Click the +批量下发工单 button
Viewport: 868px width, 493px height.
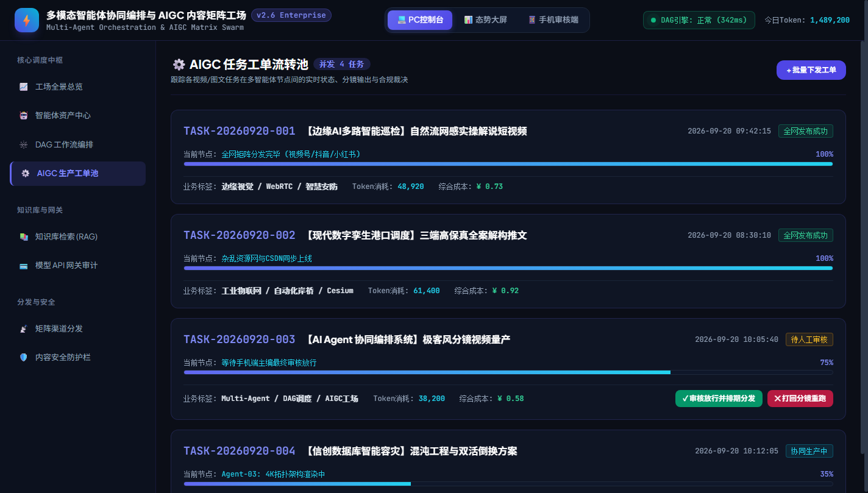pos(811,70)
